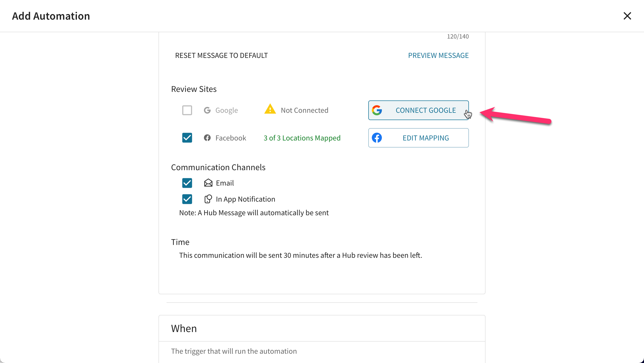The image size is (644, 363).
Task: Click the Hub Message note text
Action: point(254,213)
